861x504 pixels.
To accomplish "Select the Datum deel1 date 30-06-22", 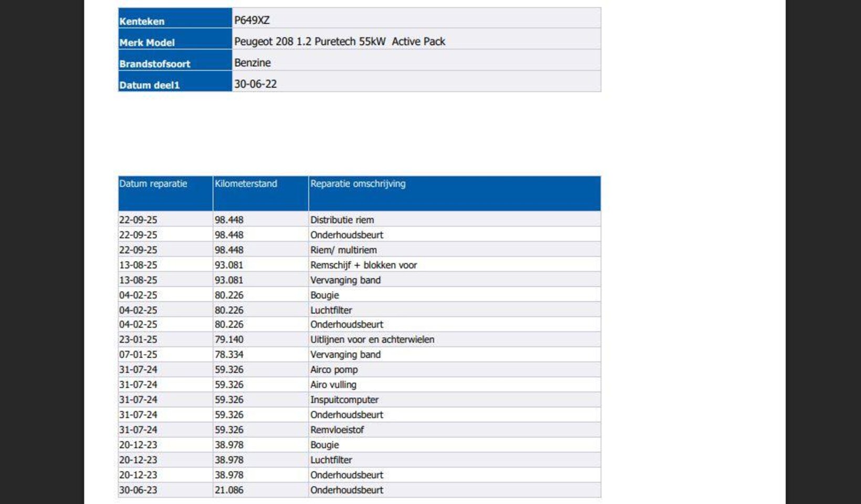I will 255,84.
